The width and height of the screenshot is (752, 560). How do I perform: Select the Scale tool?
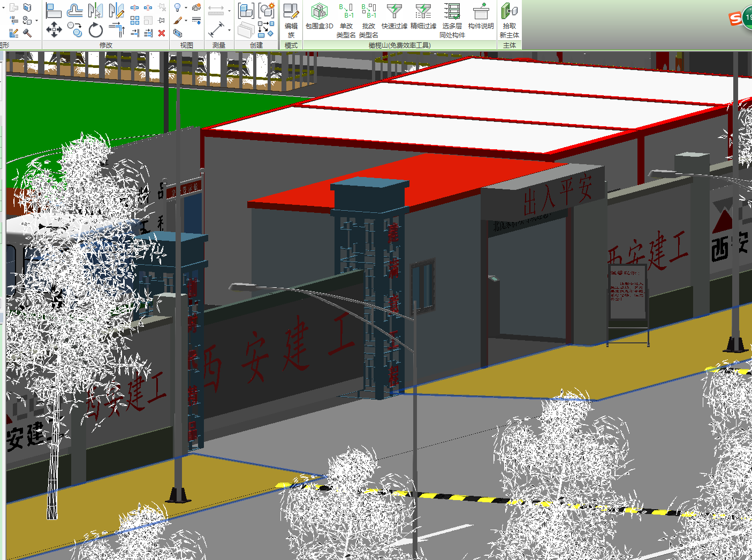click(x=148, y=20)
